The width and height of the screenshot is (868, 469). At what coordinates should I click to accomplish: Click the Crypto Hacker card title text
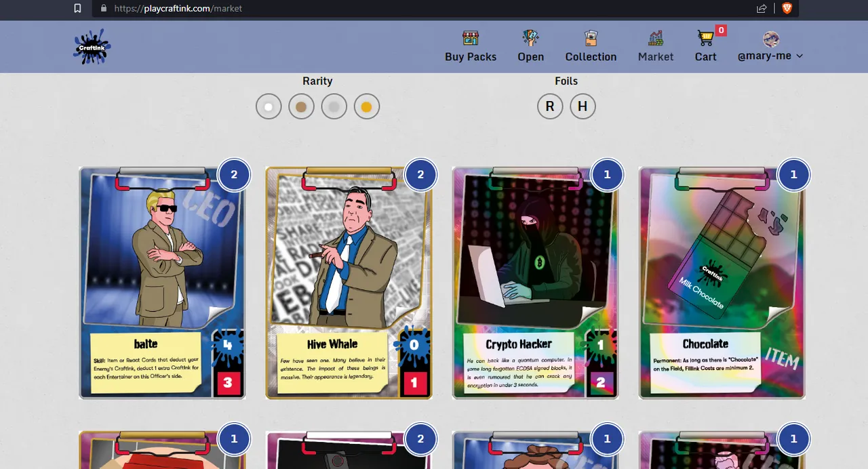[x=519, y=344]
